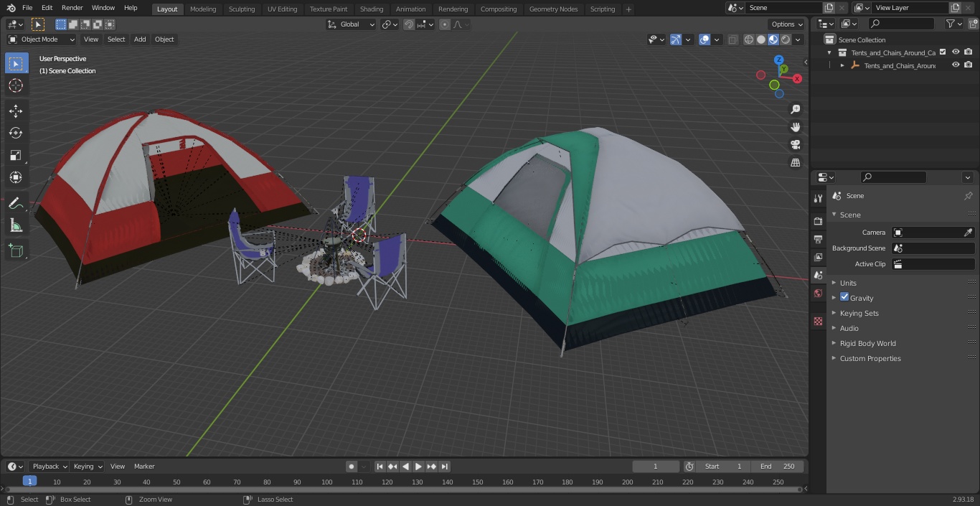This screenshot has width=980, height=506.
Task: Set selection mode to Extend
Action: tap(73, 24)
